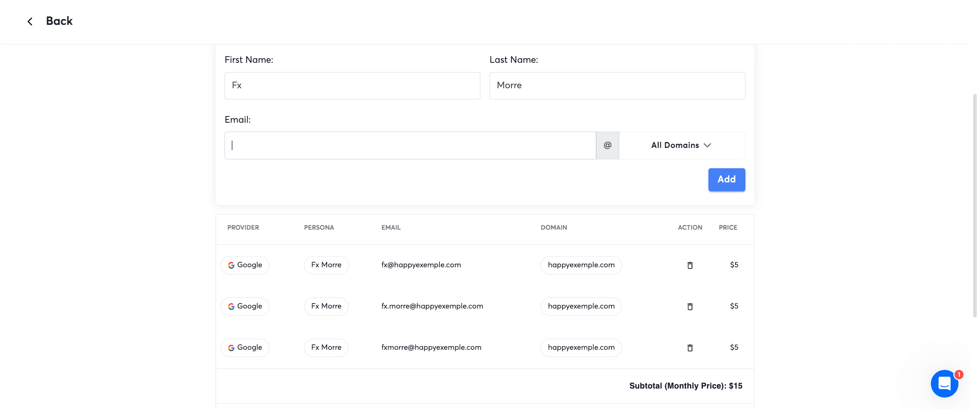Click the Back link text

pyautogui.click(x=59, y=21)
